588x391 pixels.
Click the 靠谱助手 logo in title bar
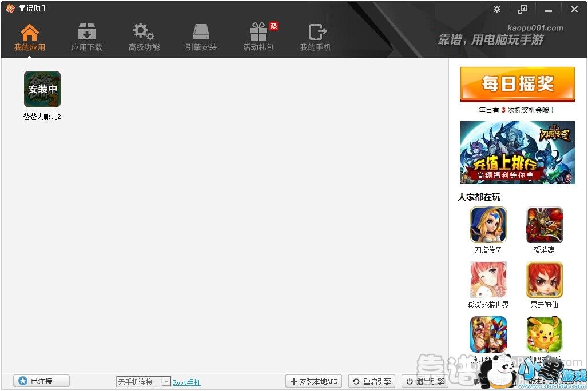[10, 8]
